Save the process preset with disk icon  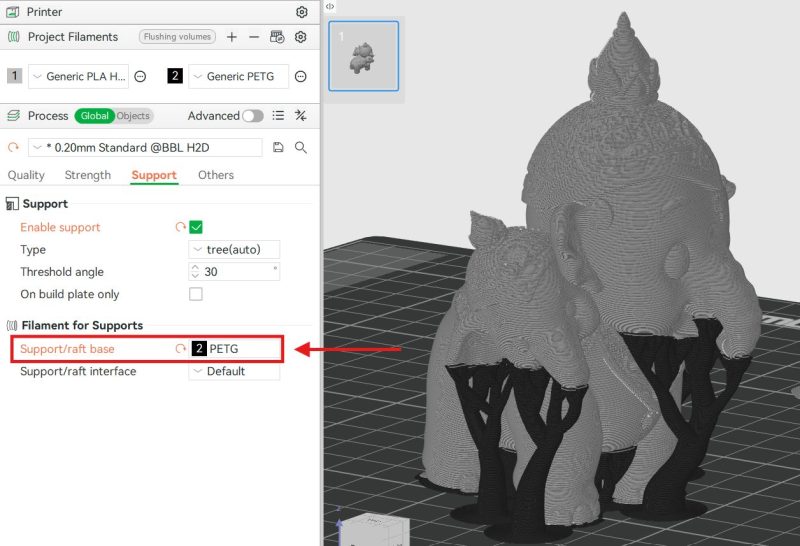278,147
